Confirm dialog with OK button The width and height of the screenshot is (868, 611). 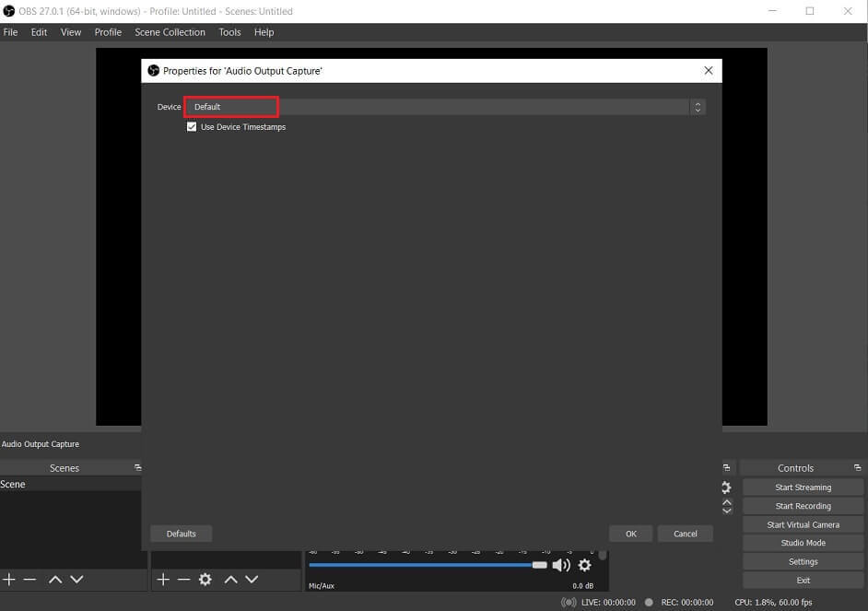630,534
